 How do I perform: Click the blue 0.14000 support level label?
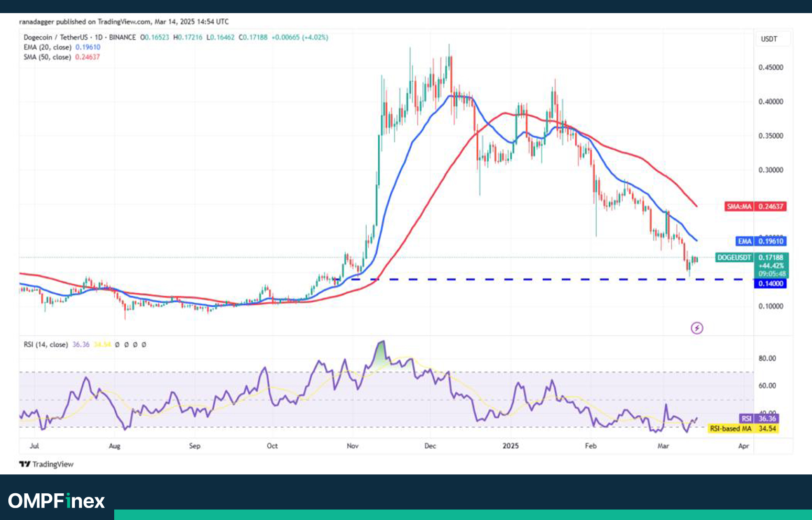[771, 284]
